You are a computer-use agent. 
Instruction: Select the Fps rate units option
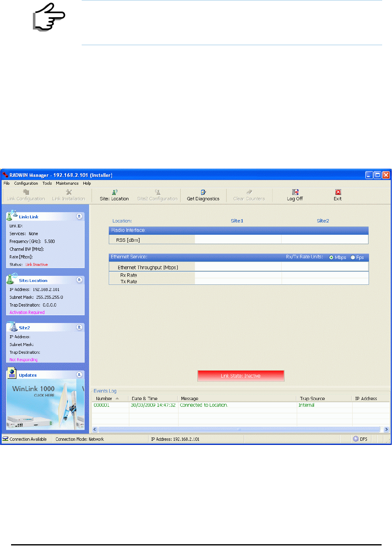click(353, 257)
